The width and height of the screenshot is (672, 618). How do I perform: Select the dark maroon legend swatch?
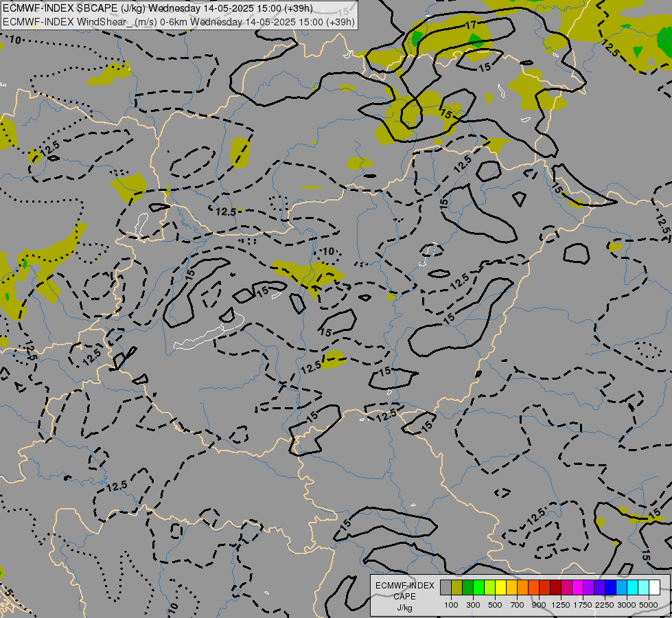click(556, 587)
